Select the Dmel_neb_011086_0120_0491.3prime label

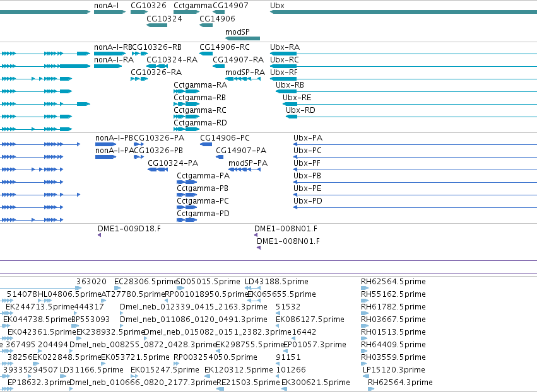(x=194, y=320)
